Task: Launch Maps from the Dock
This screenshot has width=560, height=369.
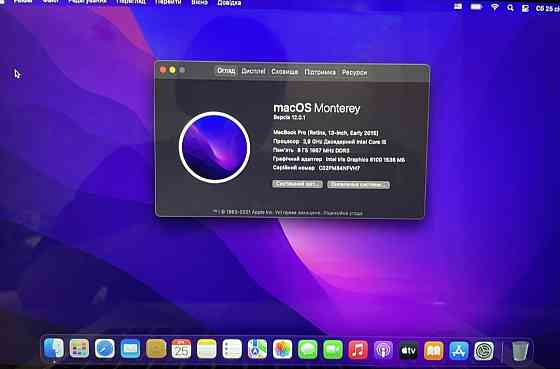Action: tap(258, 349)
